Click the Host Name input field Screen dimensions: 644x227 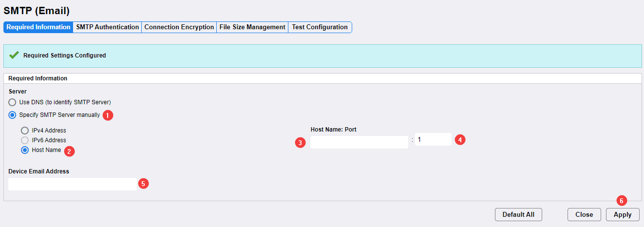[359, 142]
